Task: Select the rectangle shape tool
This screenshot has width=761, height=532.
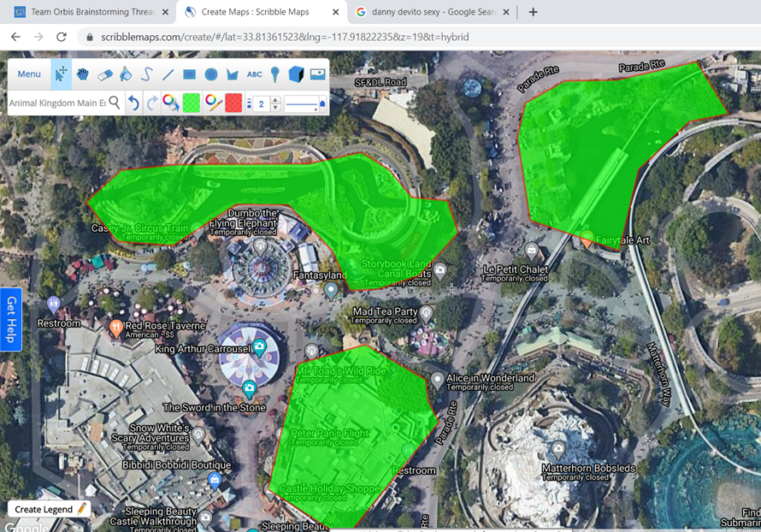Action: 189,74
